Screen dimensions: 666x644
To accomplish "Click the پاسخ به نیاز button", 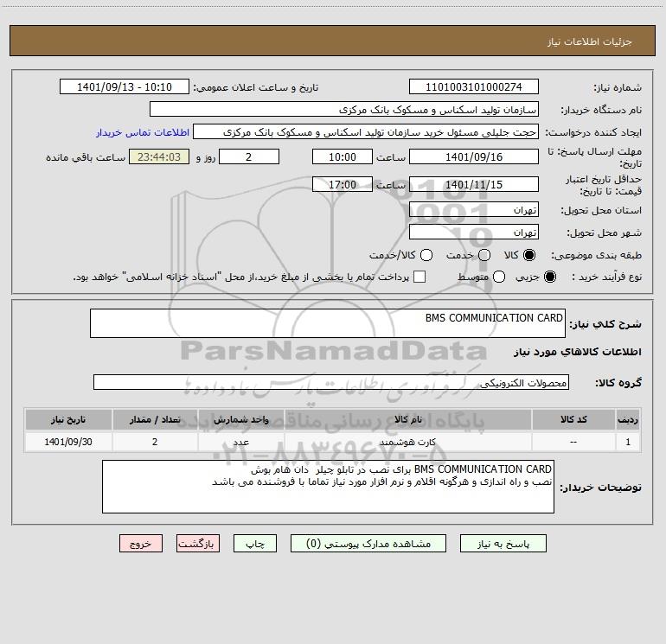I will coord(503,544).
